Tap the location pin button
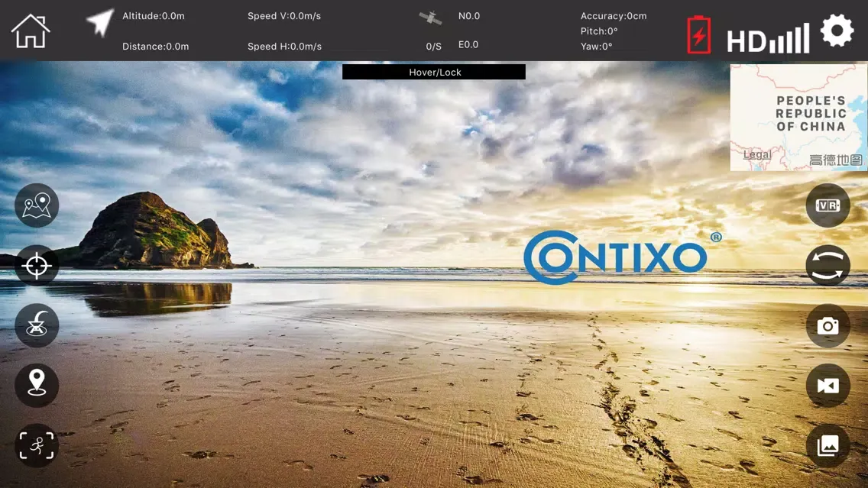868x488 pixels. [x=37, y=385]
